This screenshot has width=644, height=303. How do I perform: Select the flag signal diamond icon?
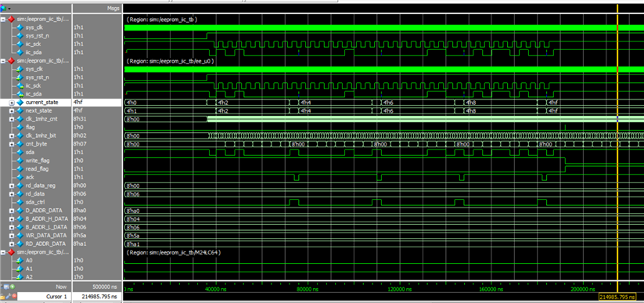(20, 127)
